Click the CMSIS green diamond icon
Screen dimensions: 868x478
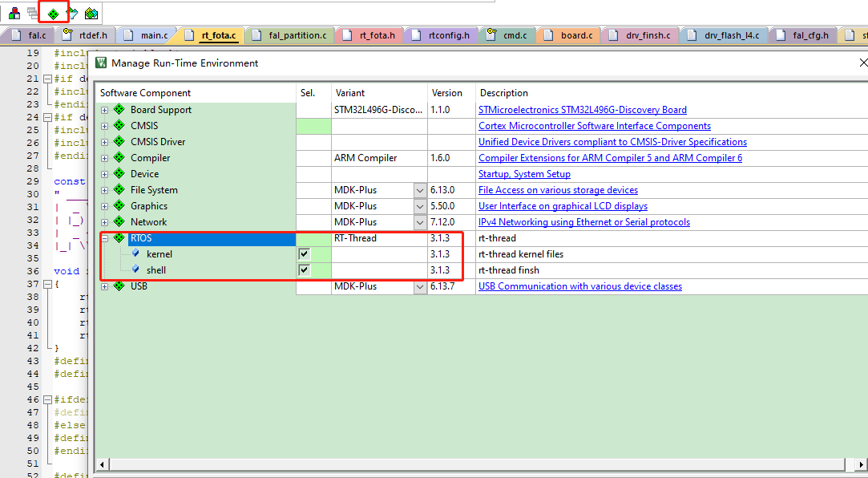coord(119,125)
